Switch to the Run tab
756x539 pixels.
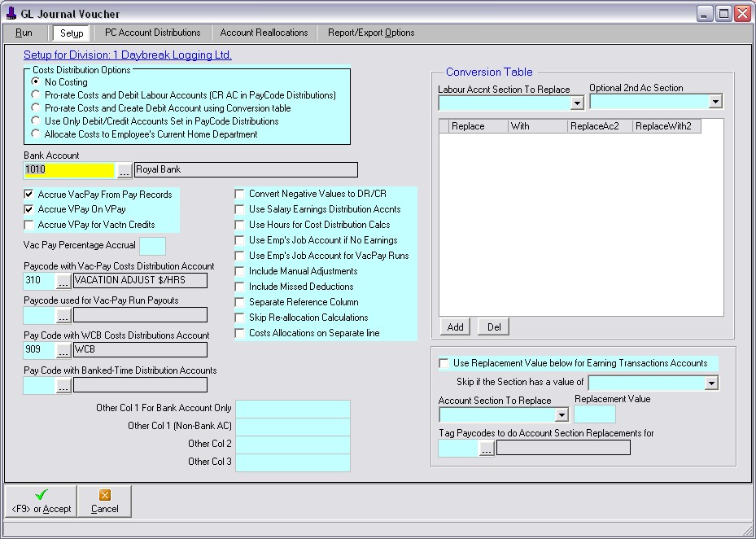[24, 33]
